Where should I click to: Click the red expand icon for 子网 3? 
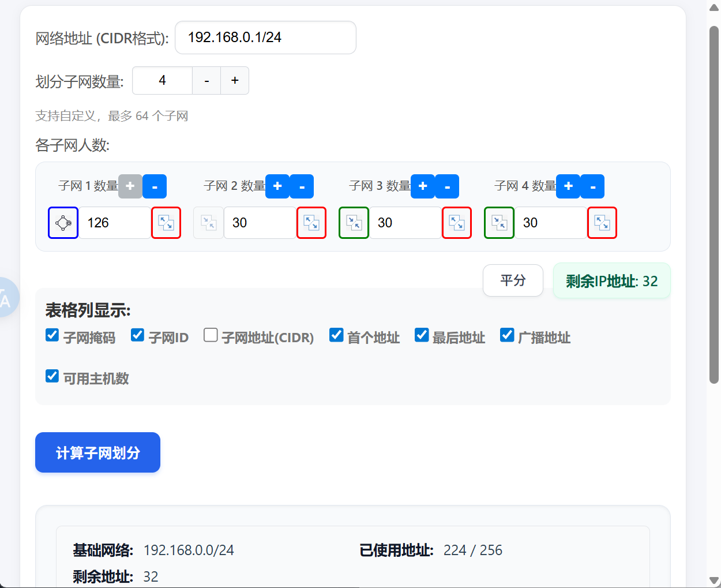click(x=457, y=223)
